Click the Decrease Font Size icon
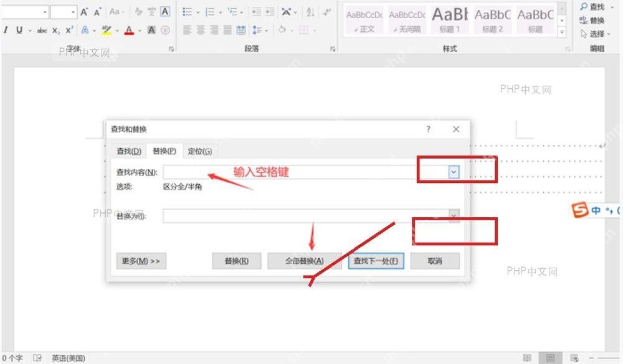623x364 pixels. pyautogui.click(x=97, y=12)
